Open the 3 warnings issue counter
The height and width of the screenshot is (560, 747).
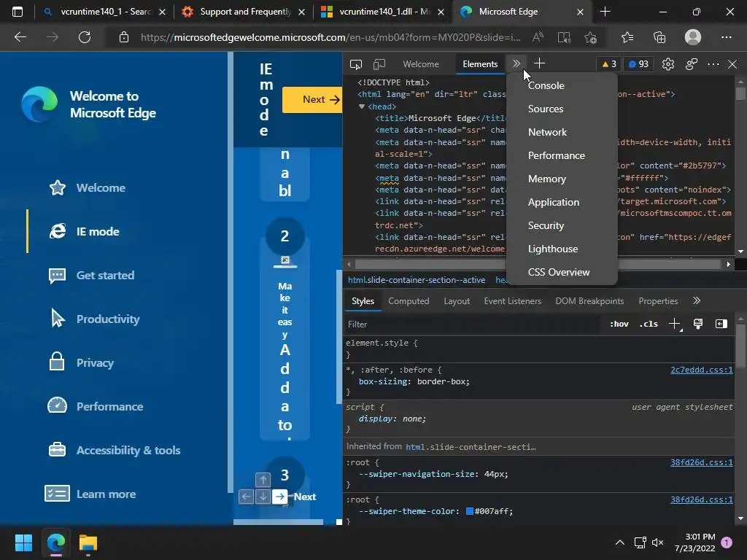click(x=609, y=64)
